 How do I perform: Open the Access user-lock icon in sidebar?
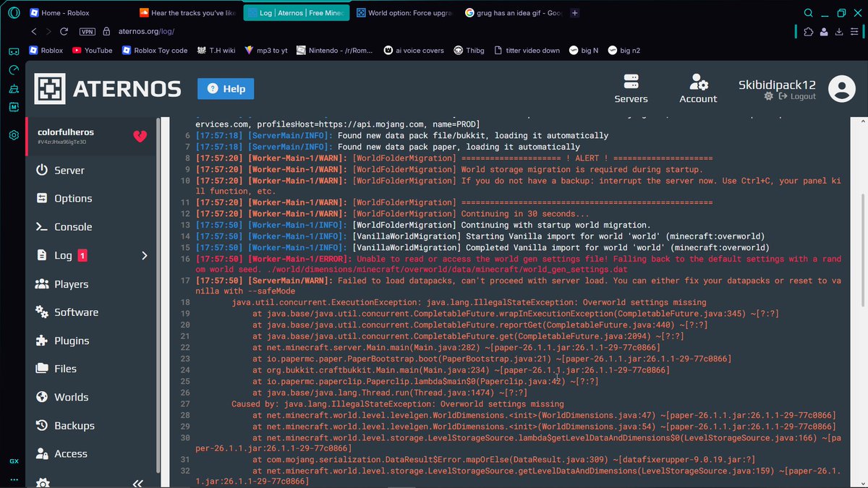(x=42, y=454)
